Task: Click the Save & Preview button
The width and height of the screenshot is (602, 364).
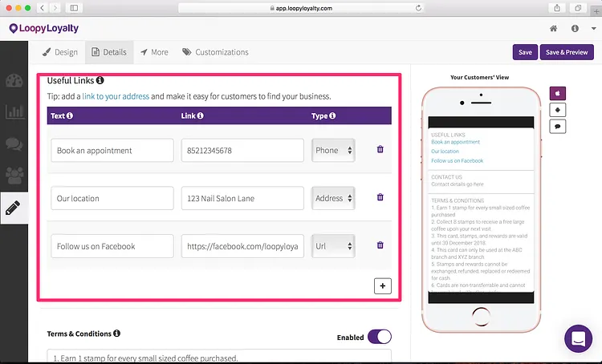Action: (567, 52)
